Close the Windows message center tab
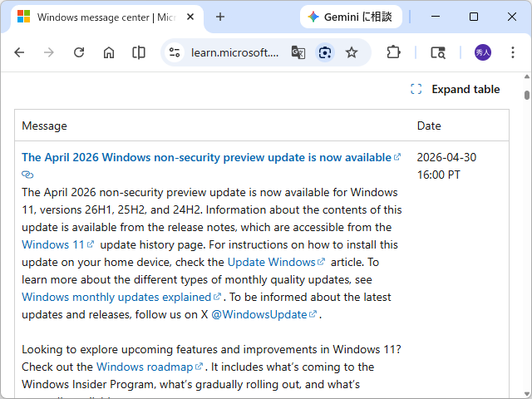Image resolution: width=532 pixels, height=399 pixels. tap(190, 17)
